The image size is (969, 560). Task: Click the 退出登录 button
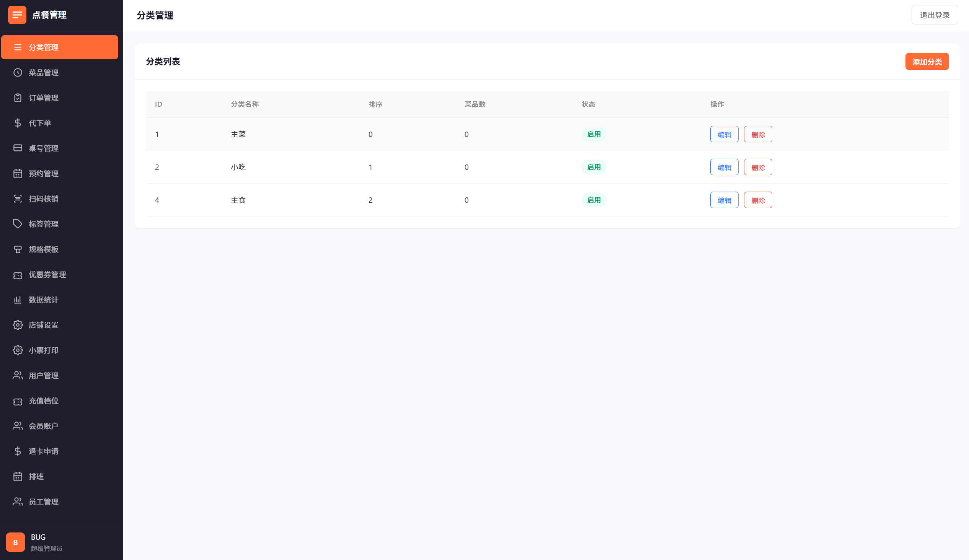pyautogui.click(x=935, y=15)
